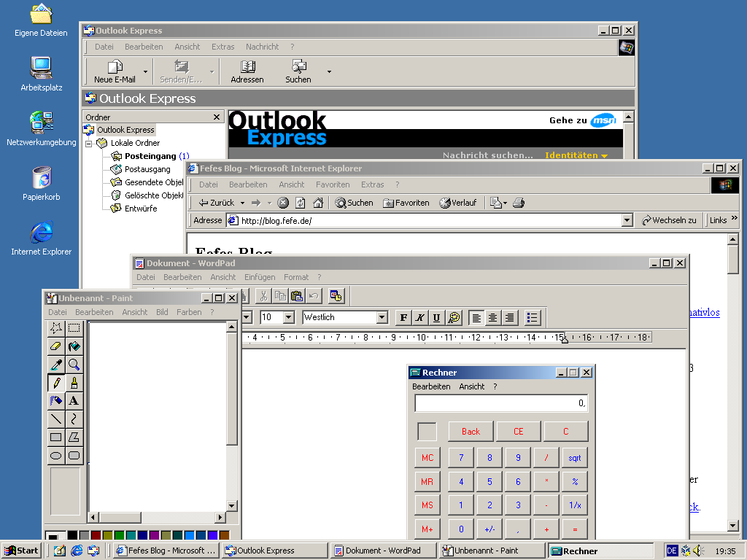Image resolution: width=747 pixels, height=560 pixels.
Task: Click the Undo icon in WordPad
Action: [x=314, y=296]
